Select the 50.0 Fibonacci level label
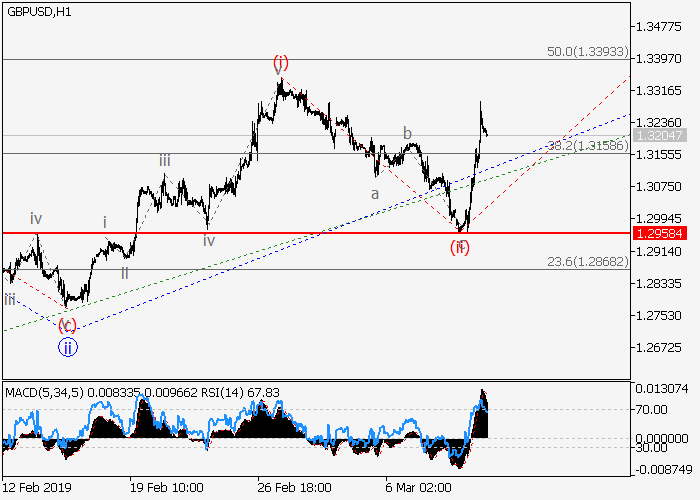The image size is (700, 500). tap(588, 51)
